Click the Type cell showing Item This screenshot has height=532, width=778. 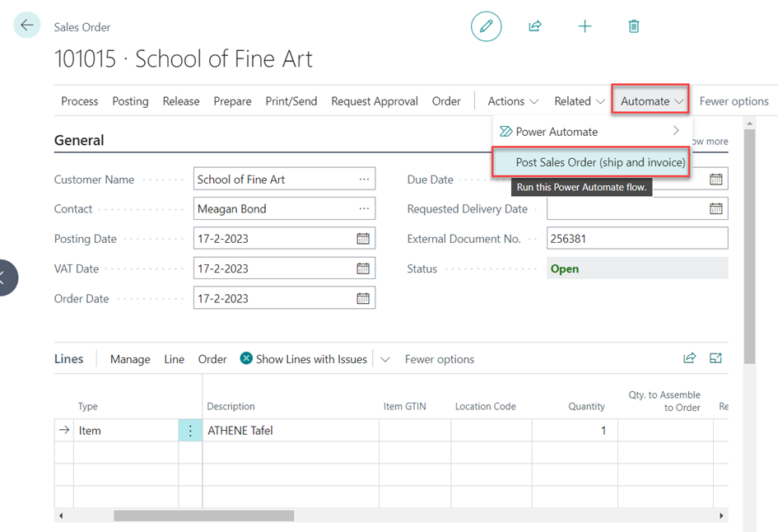coord(126,430)
